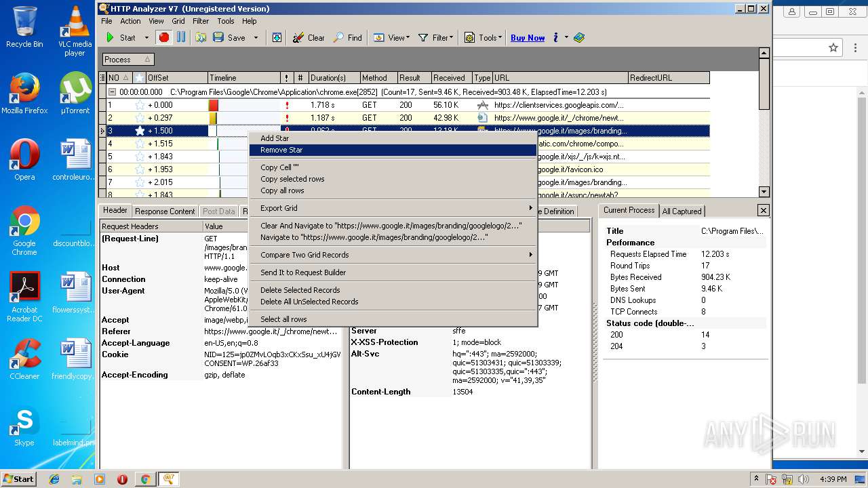Click the help book icon in toolbar
The width and height of the screenshot is (868, 488).
click(x=579, y=38)
